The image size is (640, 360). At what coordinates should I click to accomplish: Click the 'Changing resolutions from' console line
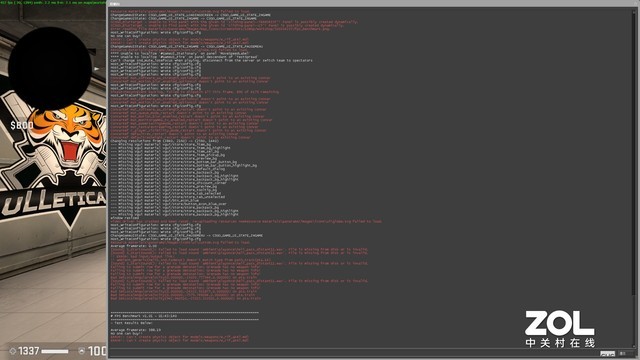[x=164, y=141]
